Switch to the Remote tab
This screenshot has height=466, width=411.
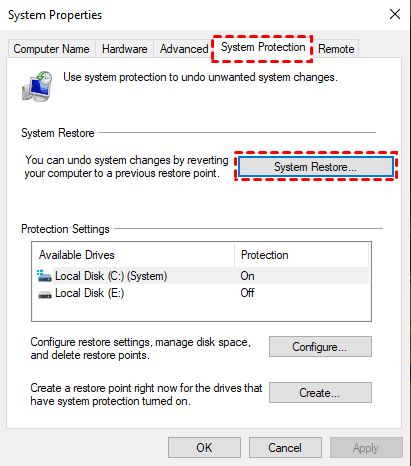(x=336, y=49)
